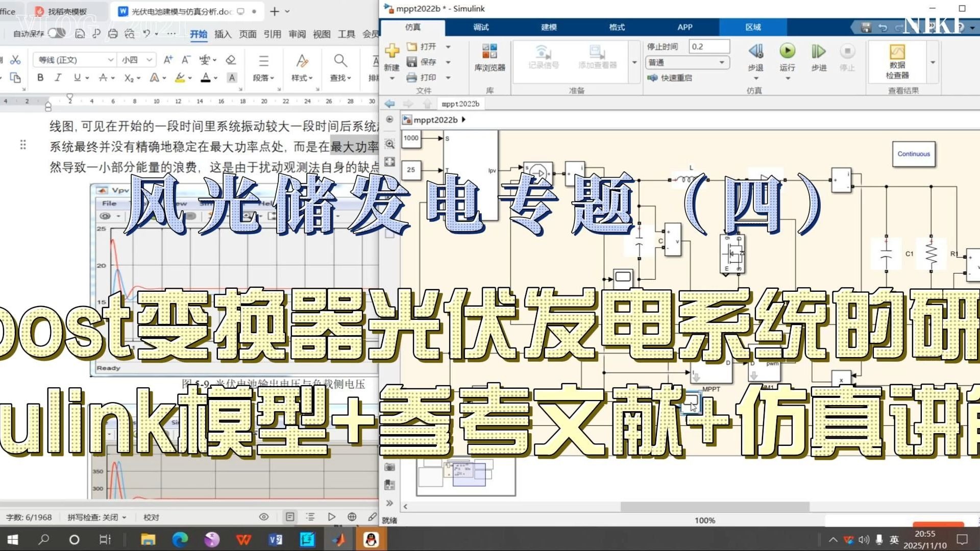Image resolution: width=980 pixels, height=551 pixels.
Task: Click the 步退 step back icon
Action: coord(755,52)
